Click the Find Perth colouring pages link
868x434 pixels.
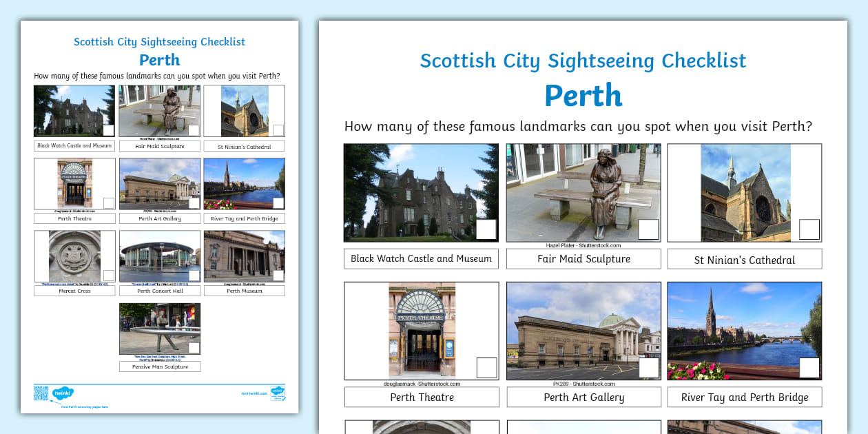pyautogui.click(x=85, y=406)
